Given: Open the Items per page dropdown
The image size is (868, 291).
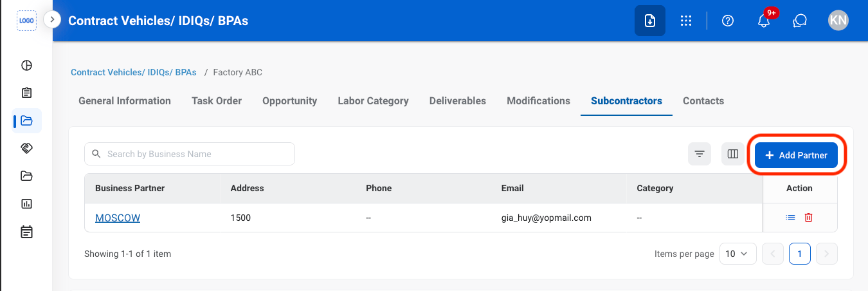Looking at the screenshot, I should pos(737,254).
